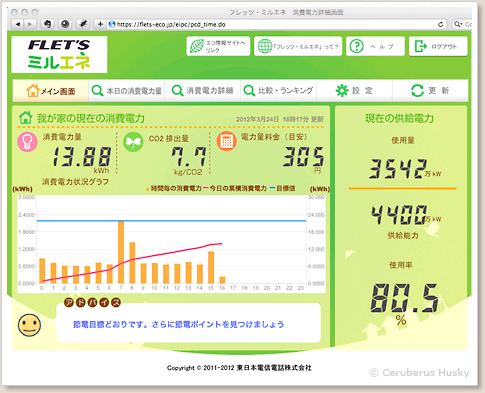Click the FLET'S ミルエネ logo
The image size is (485, 393).
(x=59, y=54)
